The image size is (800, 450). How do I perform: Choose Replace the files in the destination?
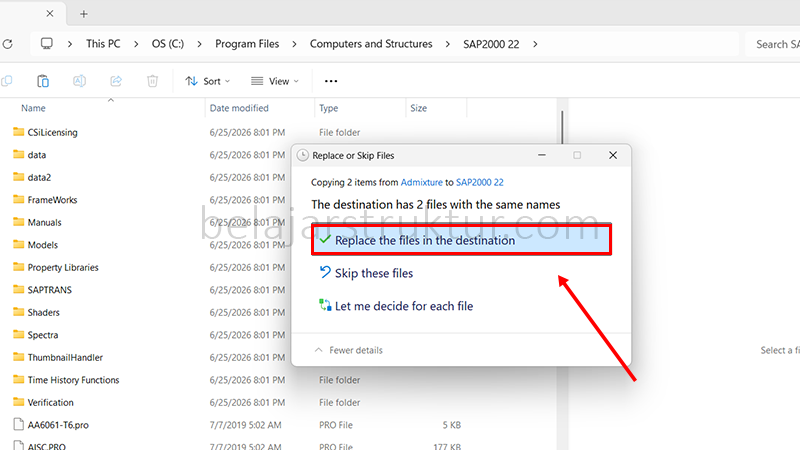[461, 240]
